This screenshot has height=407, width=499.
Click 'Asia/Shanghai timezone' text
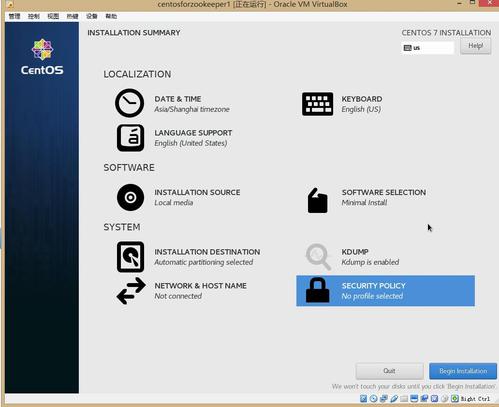click(192, 109)
